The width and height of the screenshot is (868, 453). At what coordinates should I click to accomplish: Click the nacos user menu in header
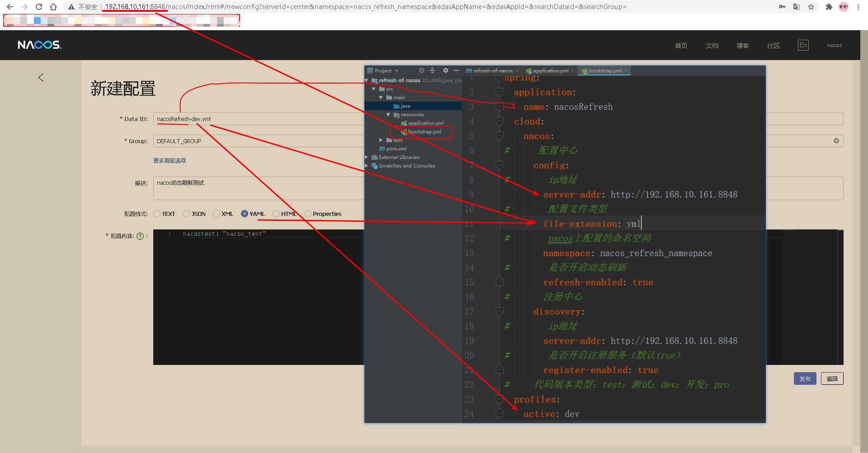coord(835,45)
